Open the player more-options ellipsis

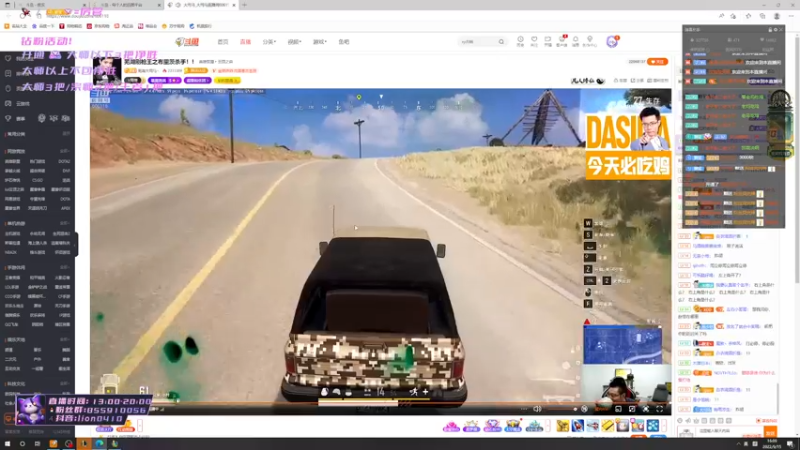tap(523, 409)
